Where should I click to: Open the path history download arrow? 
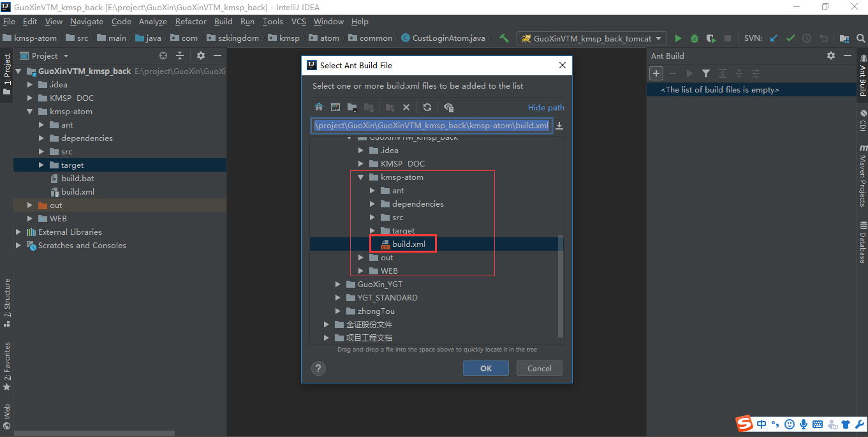[x=559, y=126]
